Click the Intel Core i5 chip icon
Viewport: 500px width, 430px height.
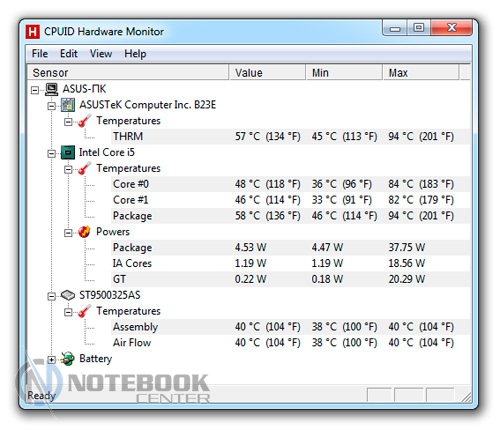(x=68, y=153)
